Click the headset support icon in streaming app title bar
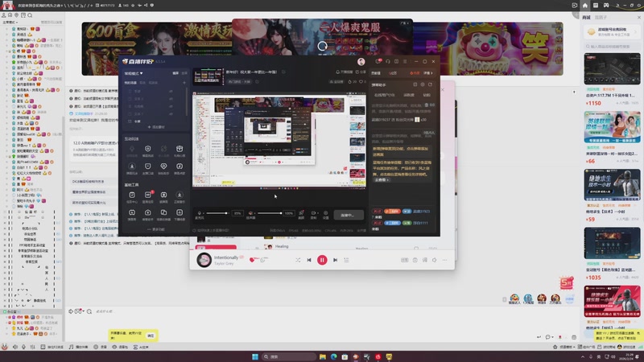The image size is (644, 362). (388, 62)
